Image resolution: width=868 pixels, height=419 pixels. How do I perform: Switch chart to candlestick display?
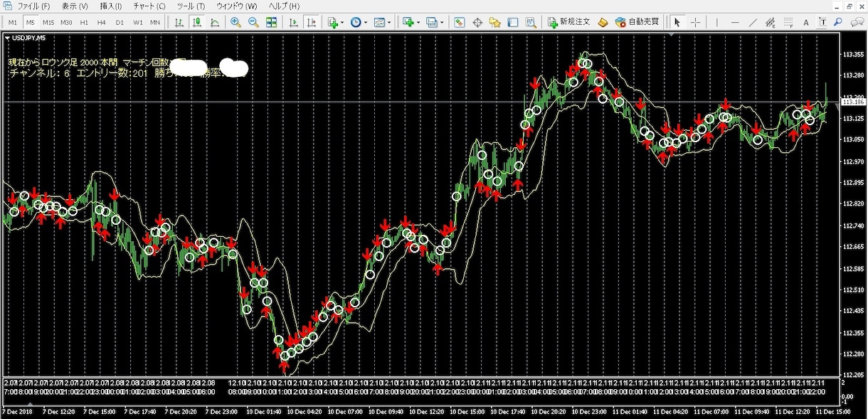[197, 22]
